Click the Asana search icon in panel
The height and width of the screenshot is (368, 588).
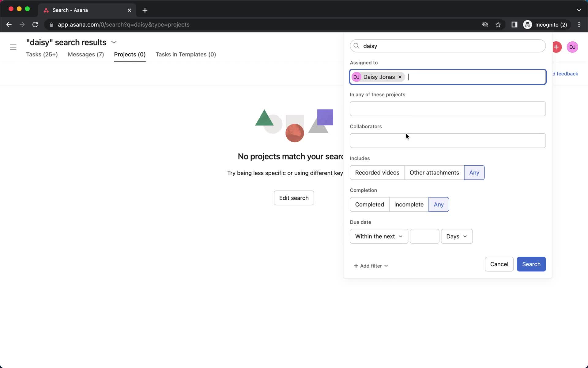point(356,46)
